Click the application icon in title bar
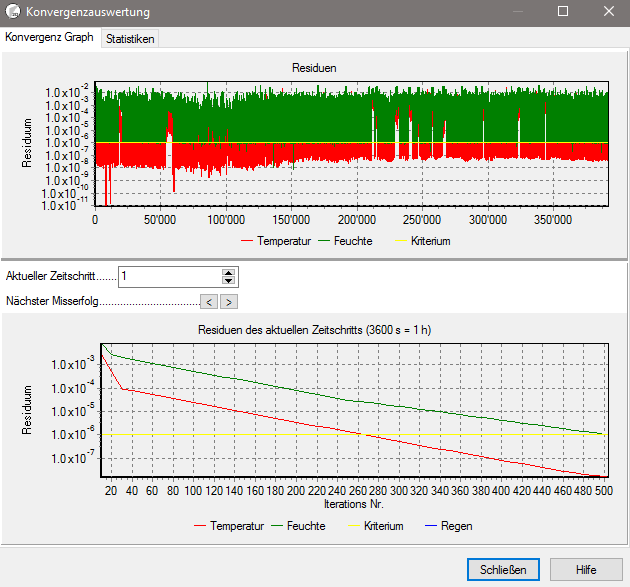Screen dimensions: 630x587 13,12
